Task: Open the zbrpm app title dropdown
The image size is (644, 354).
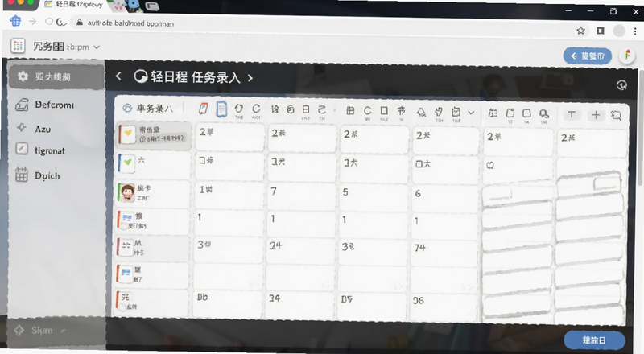Action: click(x=97, y=47)
